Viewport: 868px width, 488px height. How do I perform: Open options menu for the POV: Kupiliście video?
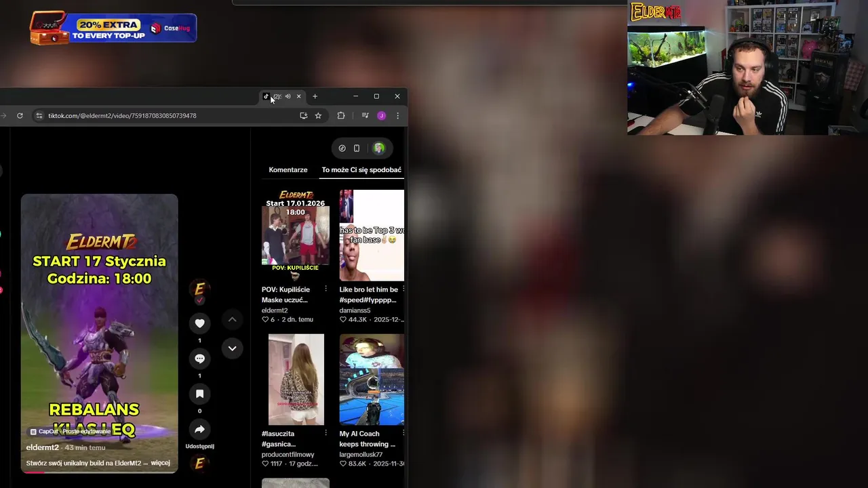click(x=325, y=289)
